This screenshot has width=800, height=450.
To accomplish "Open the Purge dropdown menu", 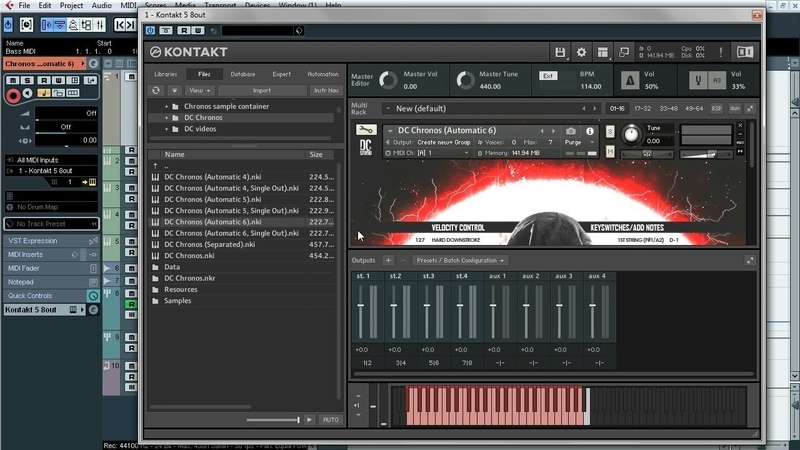I will (x=579, y=142).
